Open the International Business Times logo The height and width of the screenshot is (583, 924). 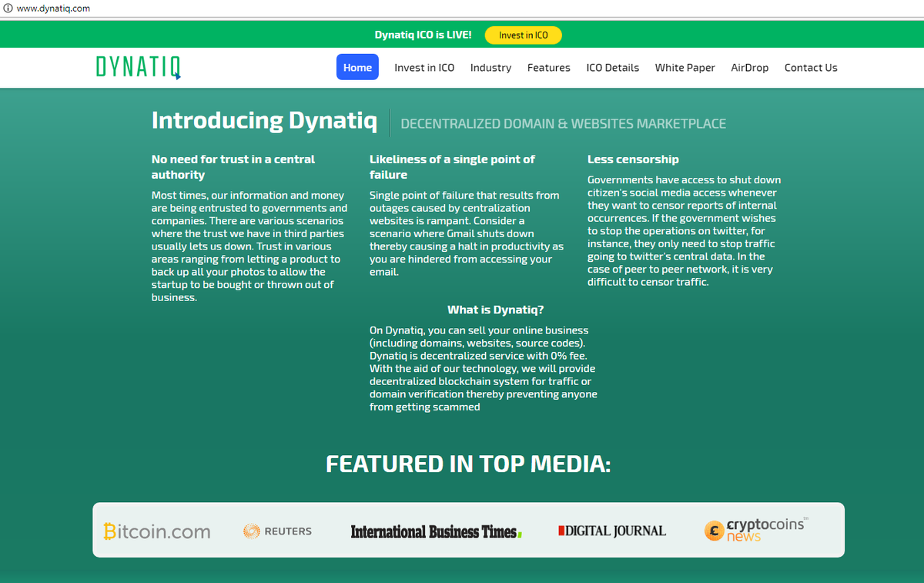[437, 531]
